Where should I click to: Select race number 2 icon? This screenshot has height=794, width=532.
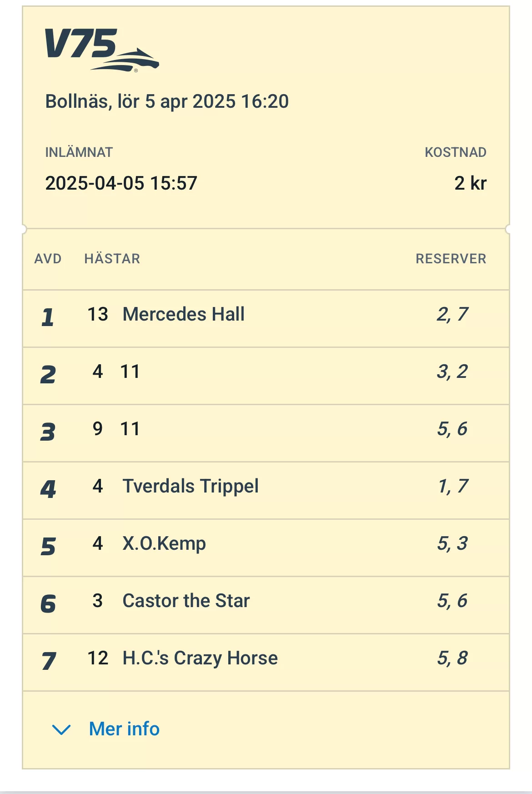[48, 374]
